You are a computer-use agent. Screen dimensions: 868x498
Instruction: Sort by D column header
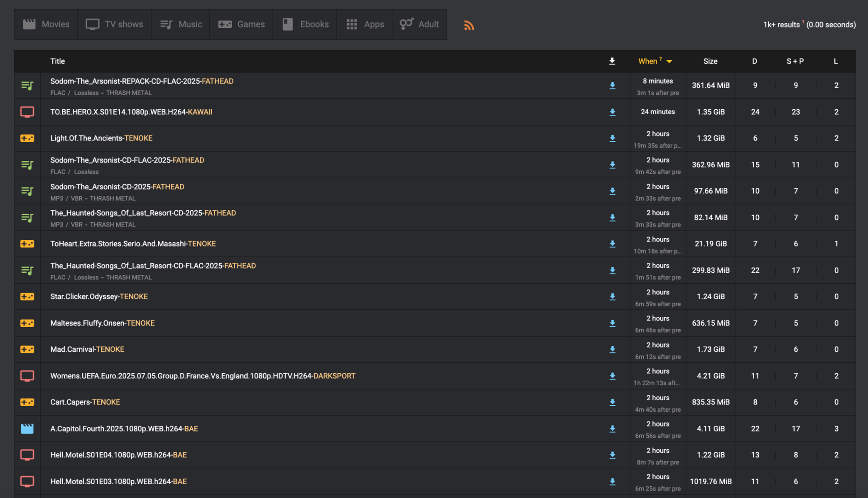[x=755, y=61]
